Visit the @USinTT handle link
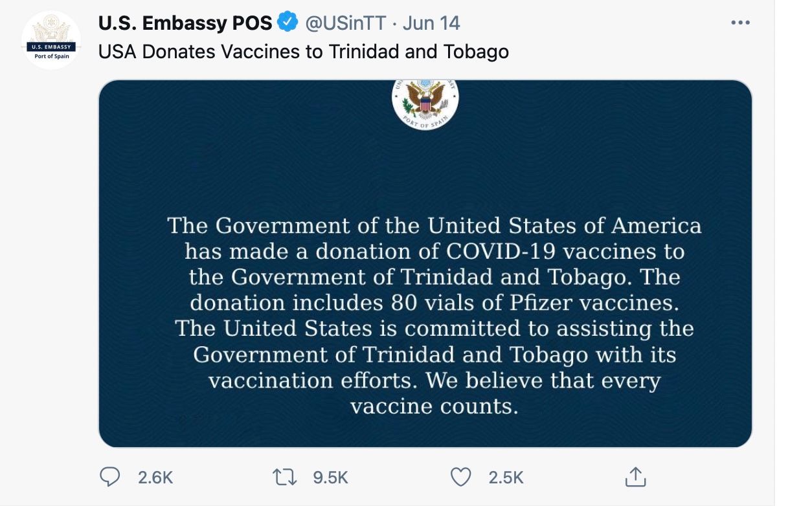Viewport: 812px width, 506px height. tap(345, 23)
